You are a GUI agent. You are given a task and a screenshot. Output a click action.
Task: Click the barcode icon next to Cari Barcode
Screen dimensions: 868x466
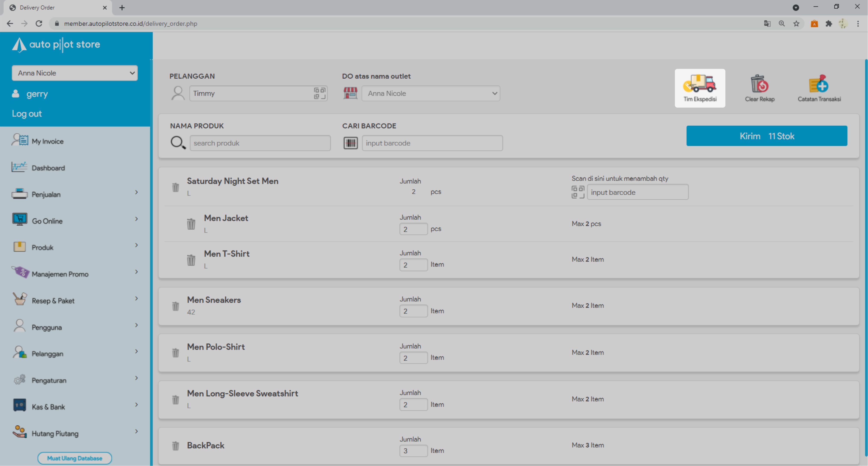click(350, 143)
